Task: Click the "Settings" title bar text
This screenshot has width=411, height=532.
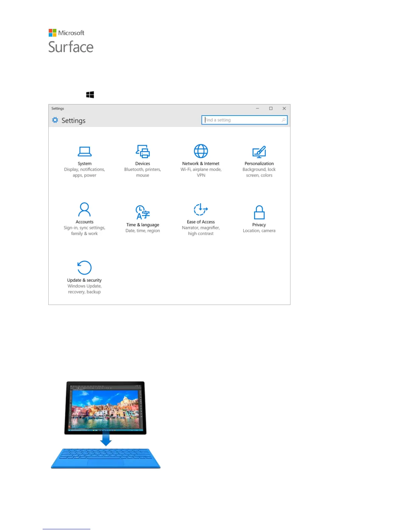Action: (x=58, y=108)
